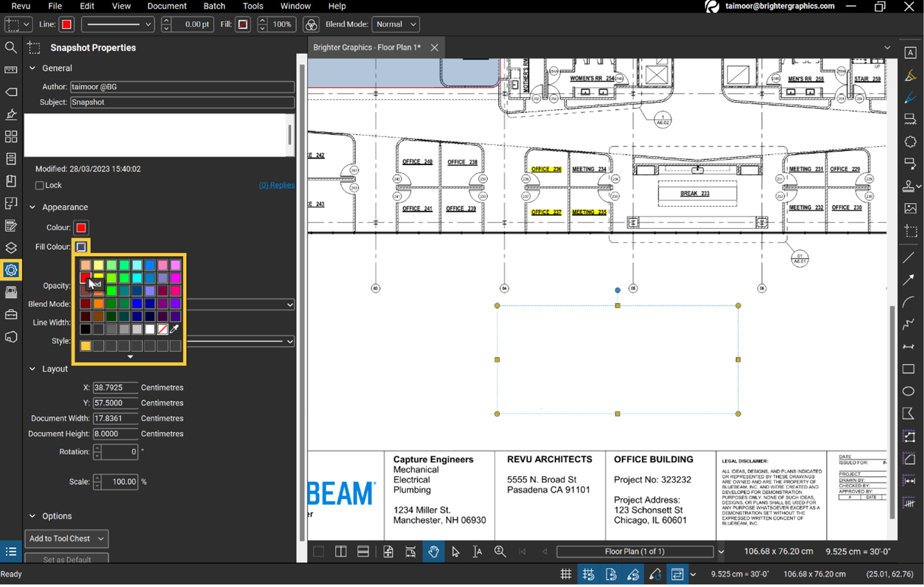Increase the toolbar line width stepper
This screenshot has height=587, width=924.
pyautogui.click(x=166, y=20)
